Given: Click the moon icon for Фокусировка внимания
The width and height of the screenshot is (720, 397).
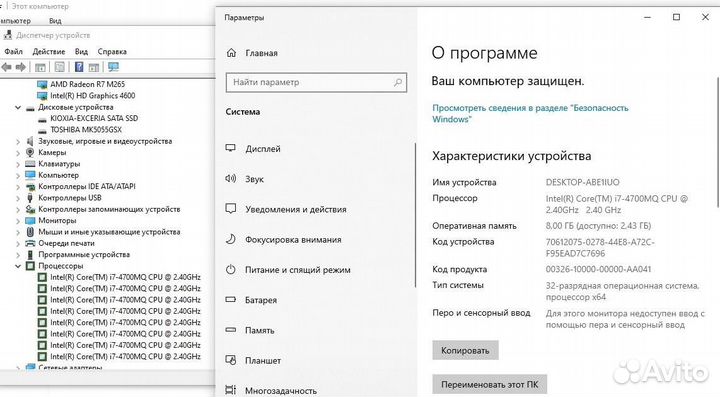Looking at the screenshot, I should click(231, 239).
